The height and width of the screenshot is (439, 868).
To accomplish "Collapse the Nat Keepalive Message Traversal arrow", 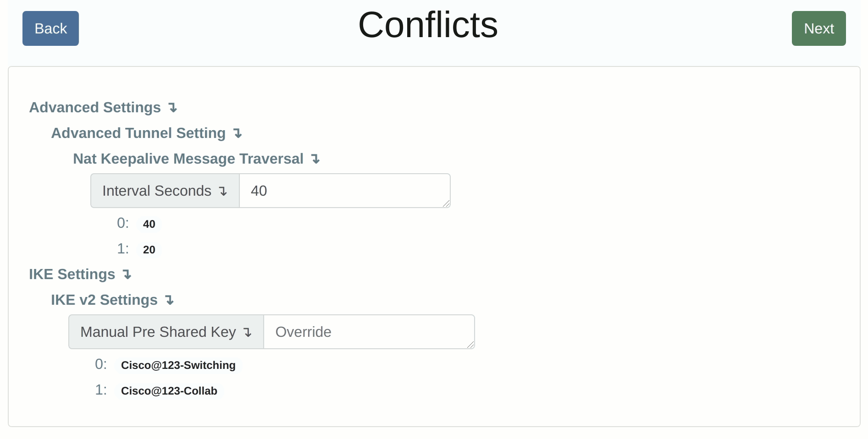I will point(315,159).
